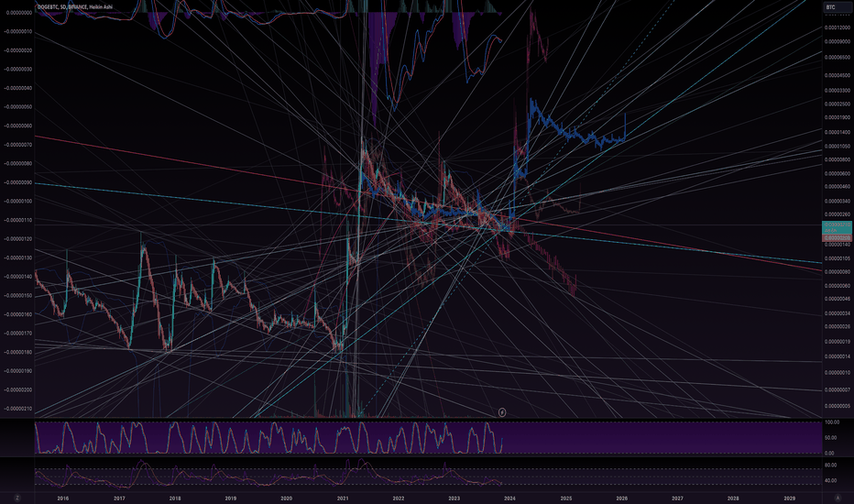Click the 0.00000105 value on right price axis

[x=838, y=258]
